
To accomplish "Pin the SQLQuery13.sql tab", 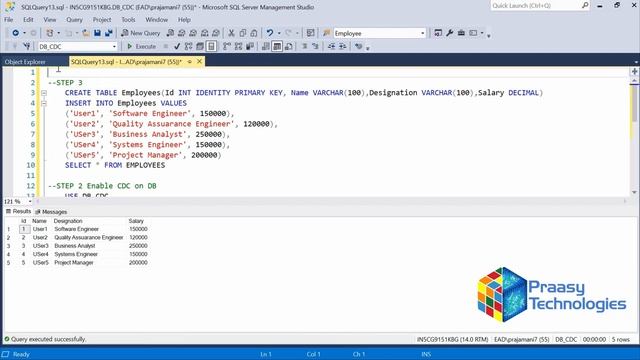I will coord(189,62).
